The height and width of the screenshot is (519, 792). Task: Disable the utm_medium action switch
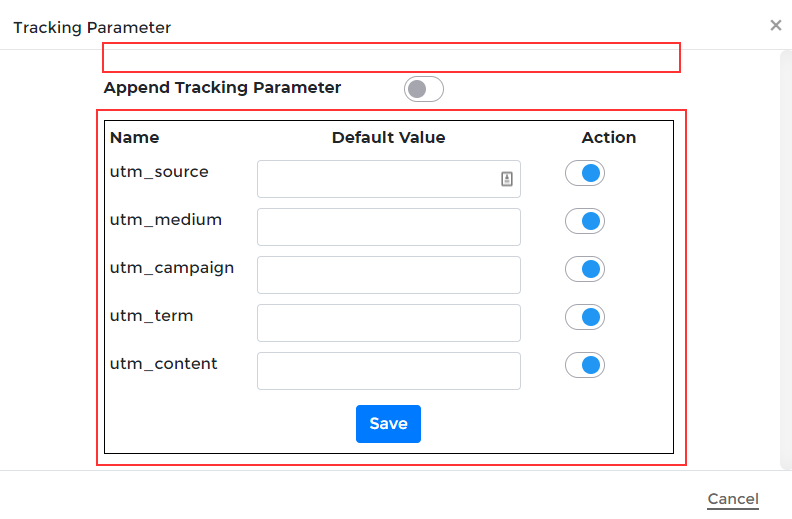point(585,221)
